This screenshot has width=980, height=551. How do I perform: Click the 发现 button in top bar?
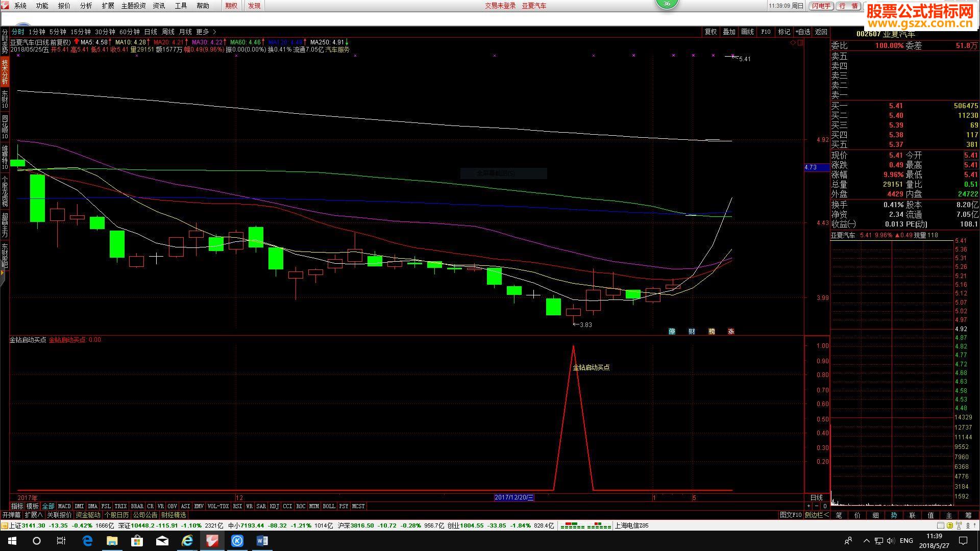(x=254, y=6)
